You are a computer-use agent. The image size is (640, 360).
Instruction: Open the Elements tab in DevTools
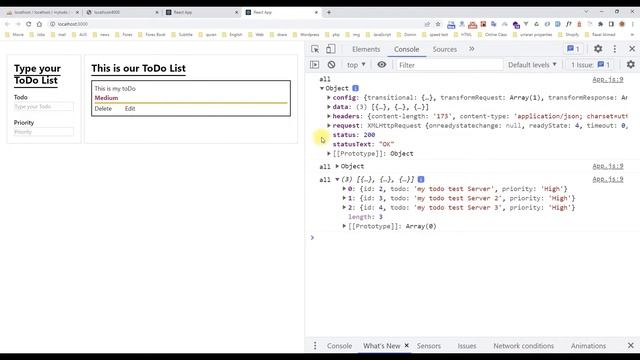pyautogui.click(x=366, y=49)
